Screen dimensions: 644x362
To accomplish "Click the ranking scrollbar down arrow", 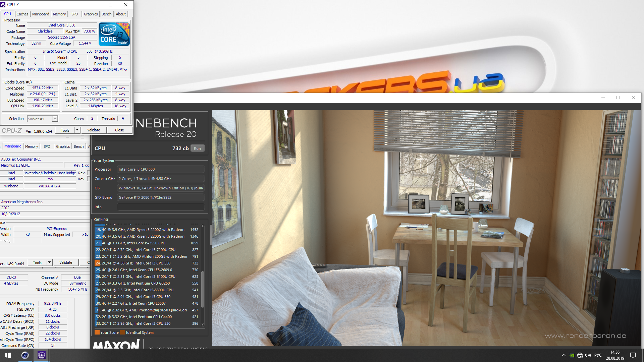I will pyautogui.click(x=203, y=324).
